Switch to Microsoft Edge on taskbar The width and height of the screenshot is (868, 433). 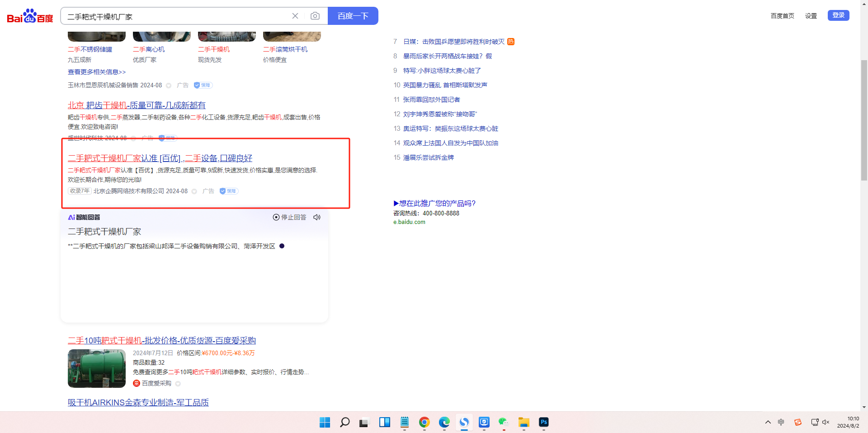[x=444, y=422]
